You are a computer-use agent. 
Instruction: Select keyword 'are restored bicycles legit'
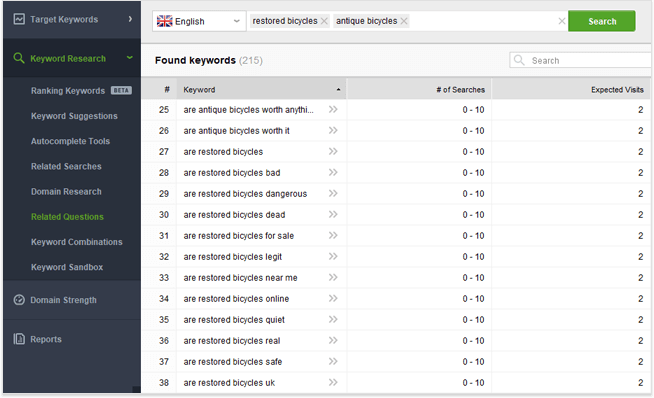pyautogui.click(x=232, y=257)
